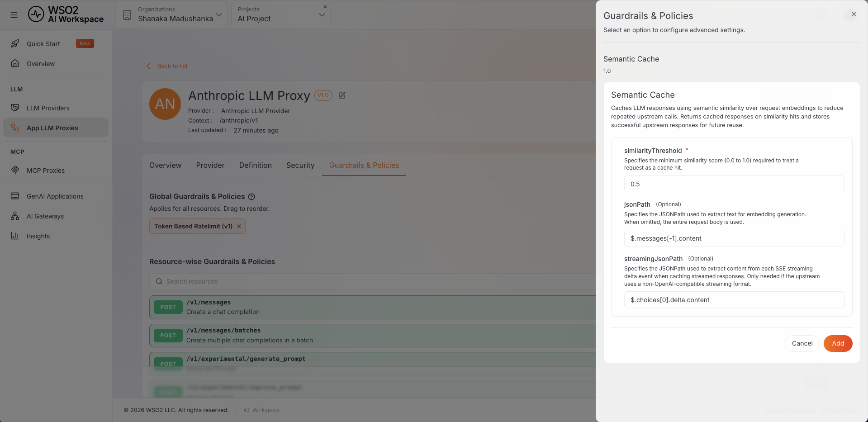The width and height of the screenshot is (868, 422).
Task: Click the Organizations building icon
Action: (127, 15)
